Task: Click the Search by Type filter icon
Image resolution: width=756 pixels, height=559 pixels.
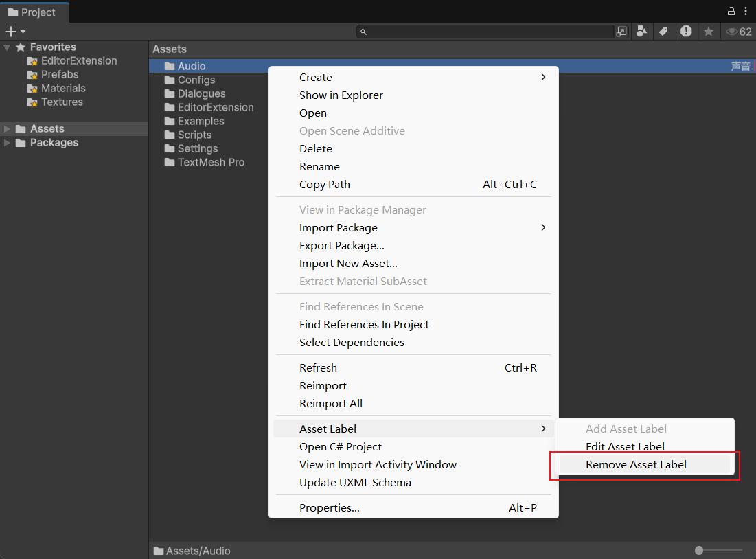Action: click(642, 32)
